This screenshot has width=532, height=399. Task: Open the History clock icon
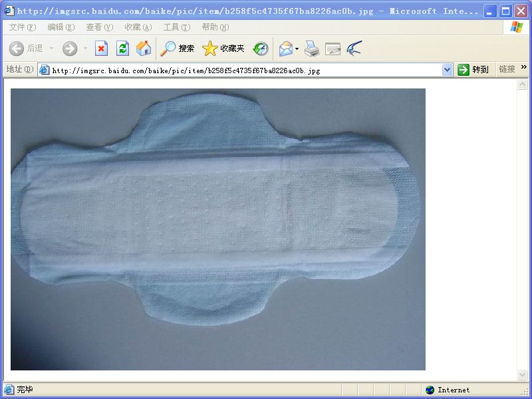coord(261,49)
